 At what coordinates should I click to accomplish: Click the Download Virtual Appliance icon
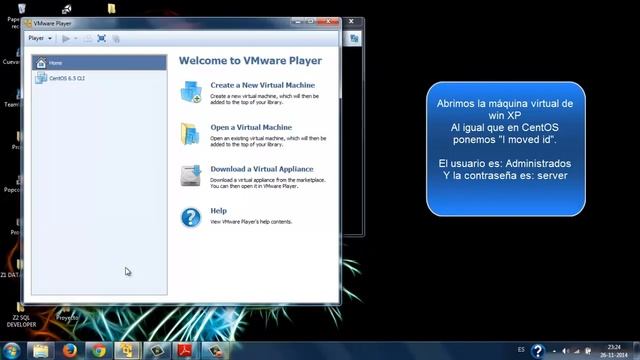pos(191,176)
